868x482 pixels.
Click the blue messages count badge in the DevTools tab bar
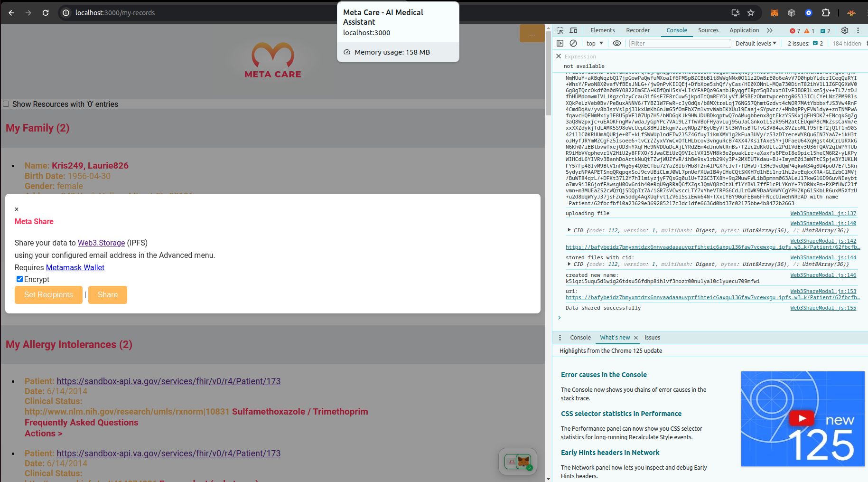click(825, 31)
